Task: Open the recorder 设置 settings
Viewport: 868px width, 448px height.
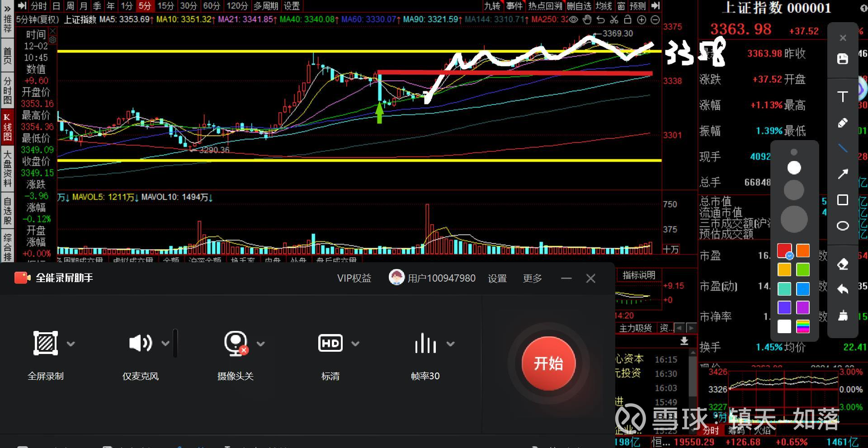Action: pos(497,278)
